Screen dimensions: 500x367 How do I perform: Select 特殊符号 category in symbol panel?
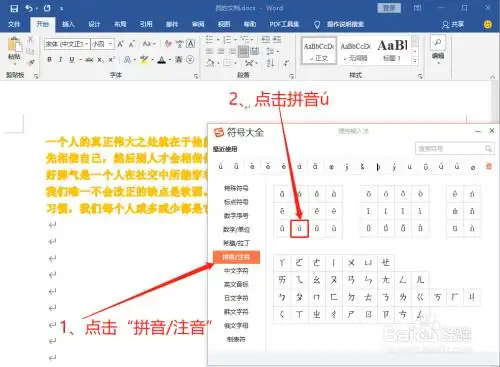[236, 188]
